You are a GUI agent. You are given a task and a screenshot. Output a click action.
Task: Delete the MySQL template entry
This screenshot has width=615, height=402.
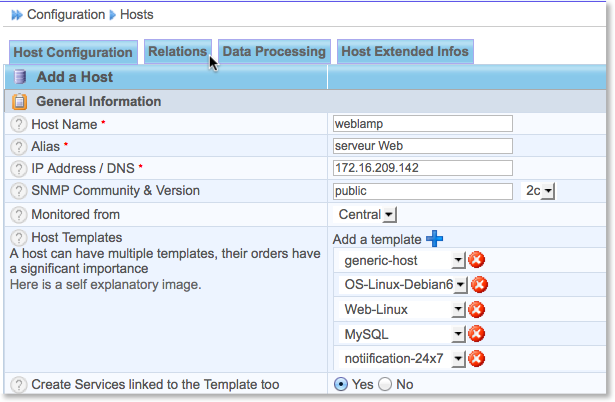click(x=477, y=334)
